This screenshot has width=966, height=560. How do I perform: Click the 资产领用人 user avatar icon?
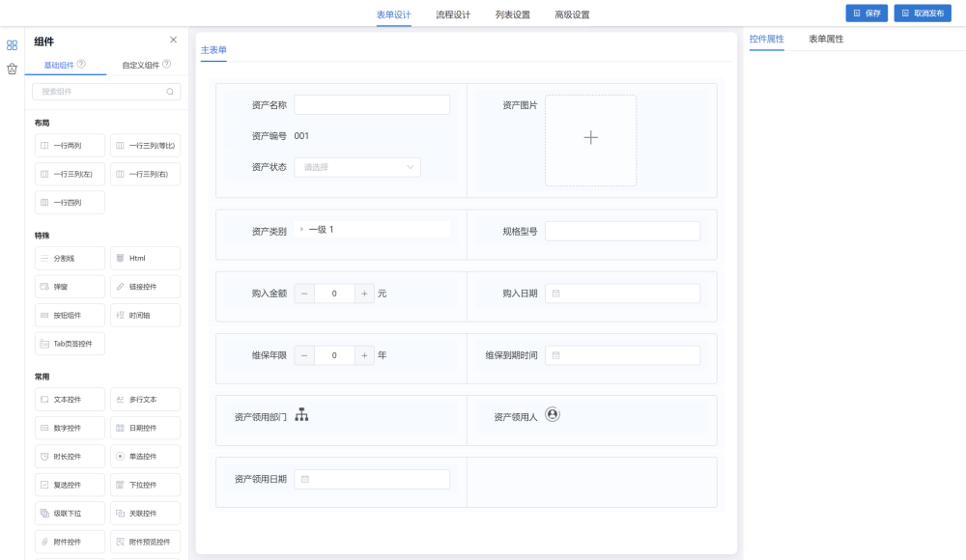pos(553,414)
